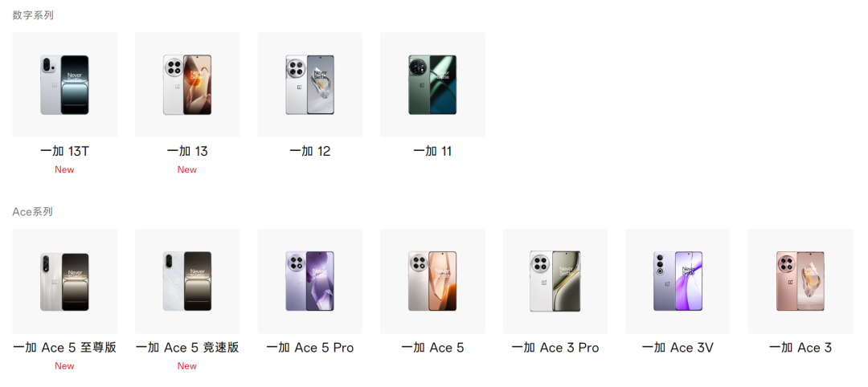Open the purple 一加 Ace 5 Pro image
This screenshot has height=387, width=868.
(310, 281)
